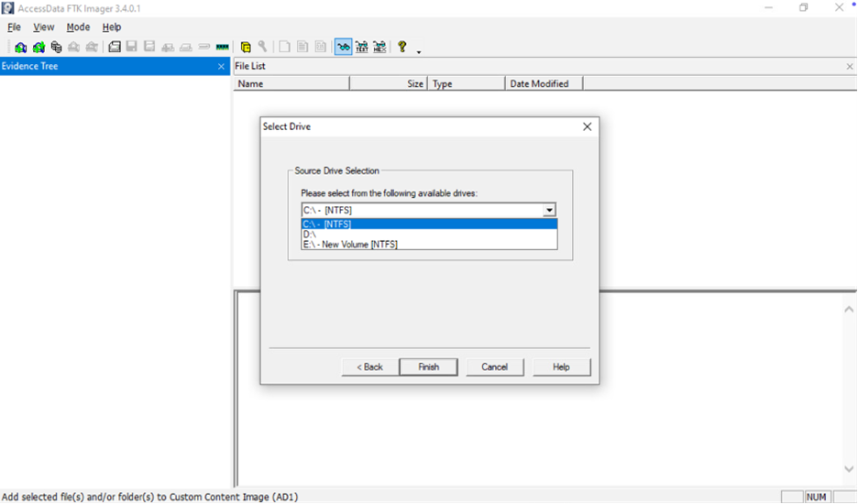Screen dimensions: 858x504
Task: Click the Date Modified column header
Action: [541, 83]
